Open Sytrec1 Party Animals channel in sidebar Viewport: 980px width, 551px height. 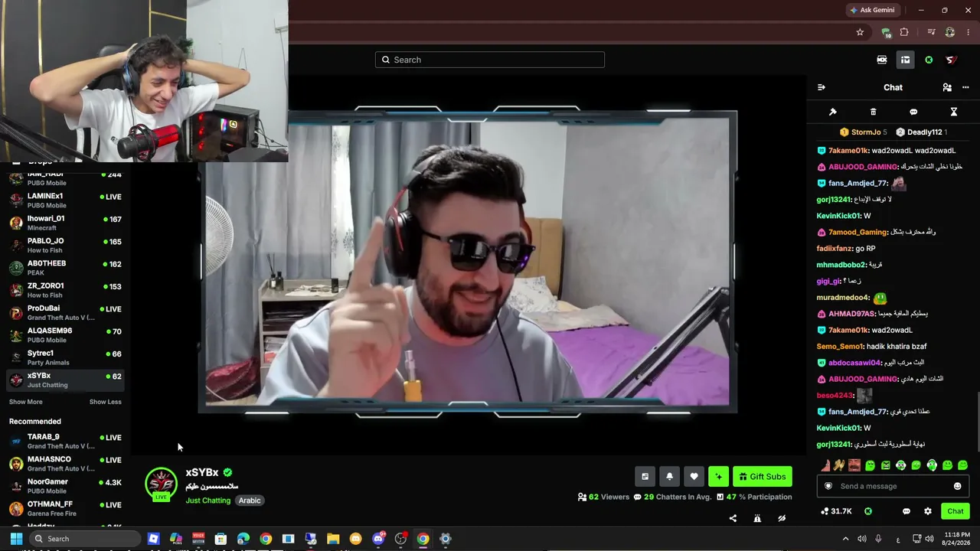click(65, 357)
